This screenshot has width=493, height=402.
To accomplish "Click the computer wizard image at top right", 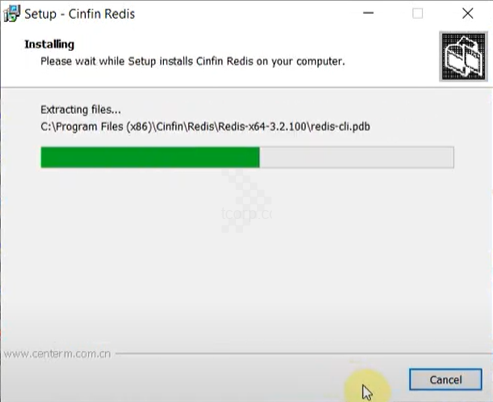I will 463,56.
